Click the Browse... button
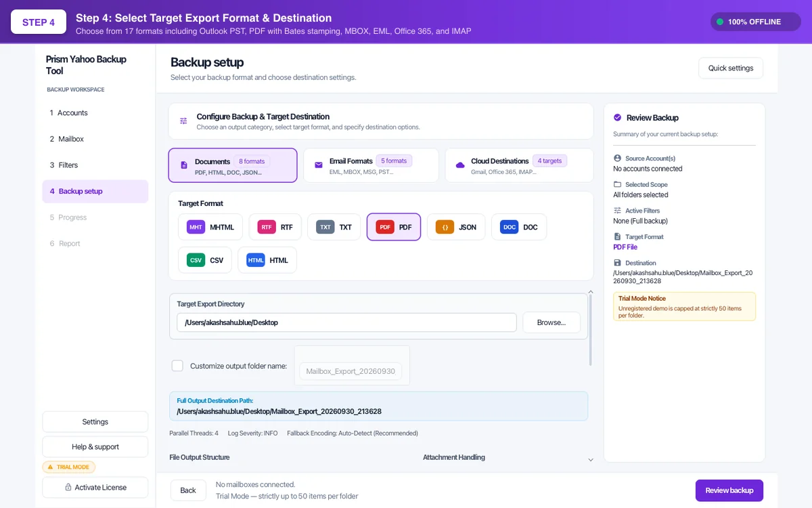Viewport: 812px width, 508px height. 551,322
